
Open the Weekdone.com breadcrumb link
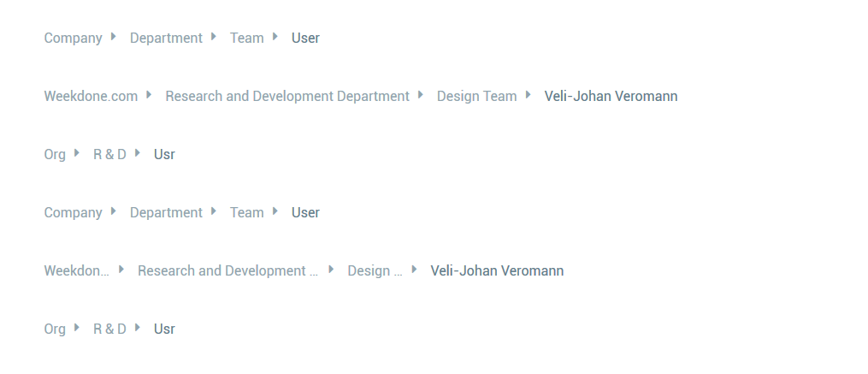[x=91, y=97]
